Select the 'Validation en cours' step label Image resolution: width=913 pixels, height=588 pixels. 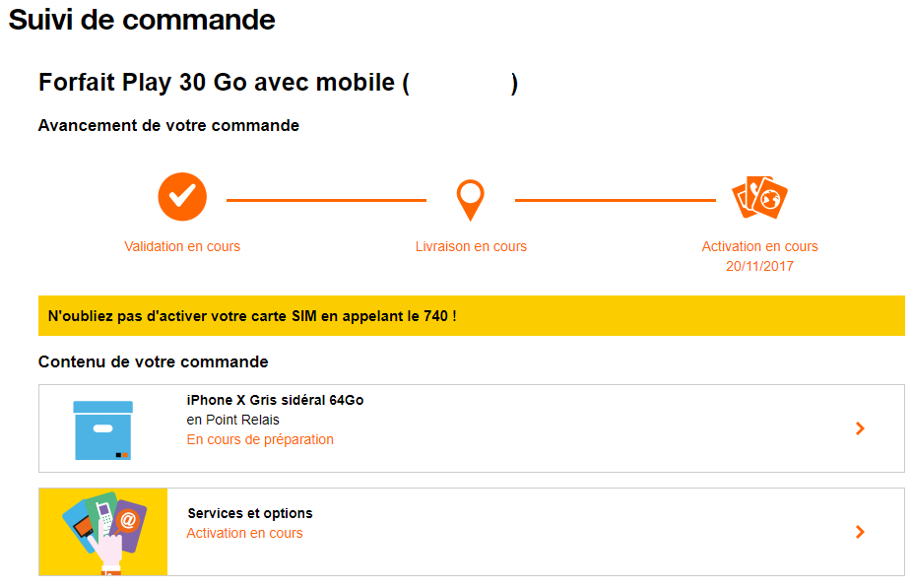(x=182, y=246)
